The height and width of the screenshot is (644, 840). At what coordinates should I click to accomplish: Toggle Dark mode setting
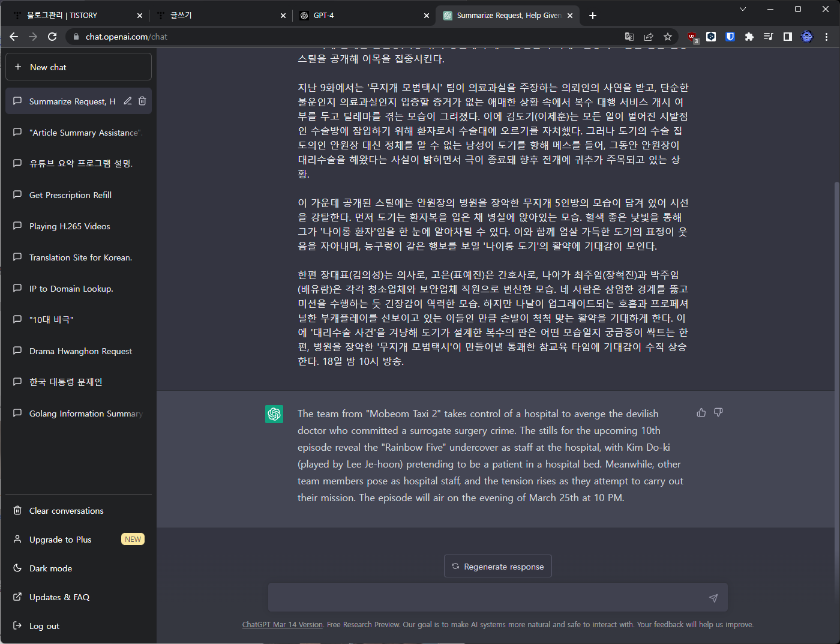(x=79, y=568)
